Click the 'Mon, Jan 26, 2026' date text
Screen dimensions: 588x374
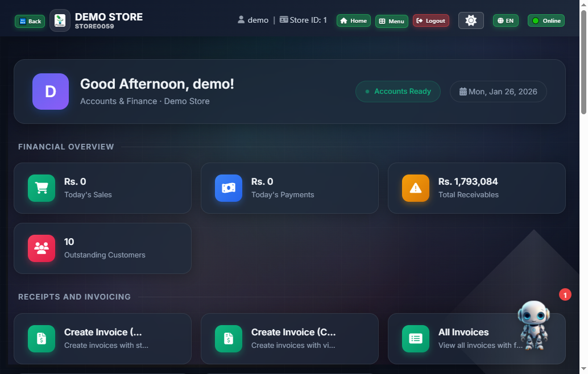503,92
